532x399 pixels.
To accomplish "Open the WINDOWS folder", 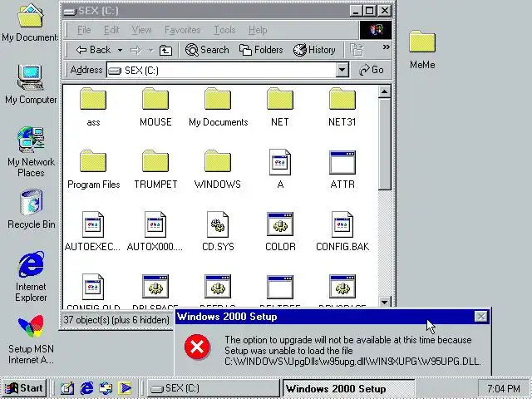I will (218, 169).
